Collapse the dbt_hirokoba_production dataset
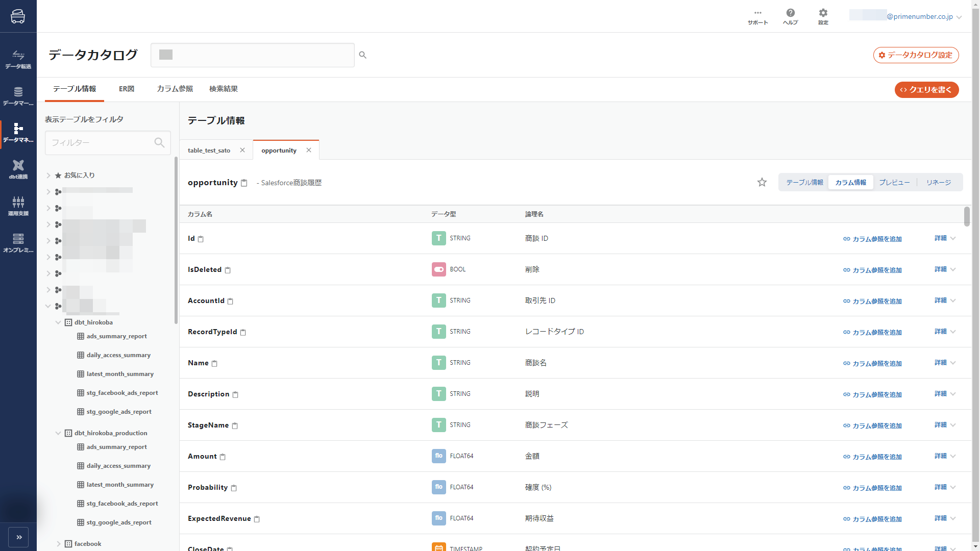Screen dimensions: 980x551 click(58, 433)
